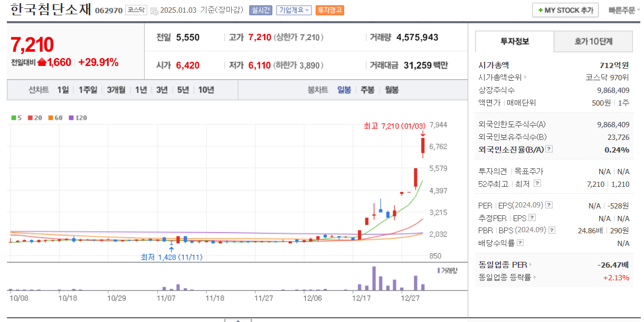Select the 10년 line chart period
This screenshot has width=644, height=322.
pyautogui.click(x=206, y=90)
